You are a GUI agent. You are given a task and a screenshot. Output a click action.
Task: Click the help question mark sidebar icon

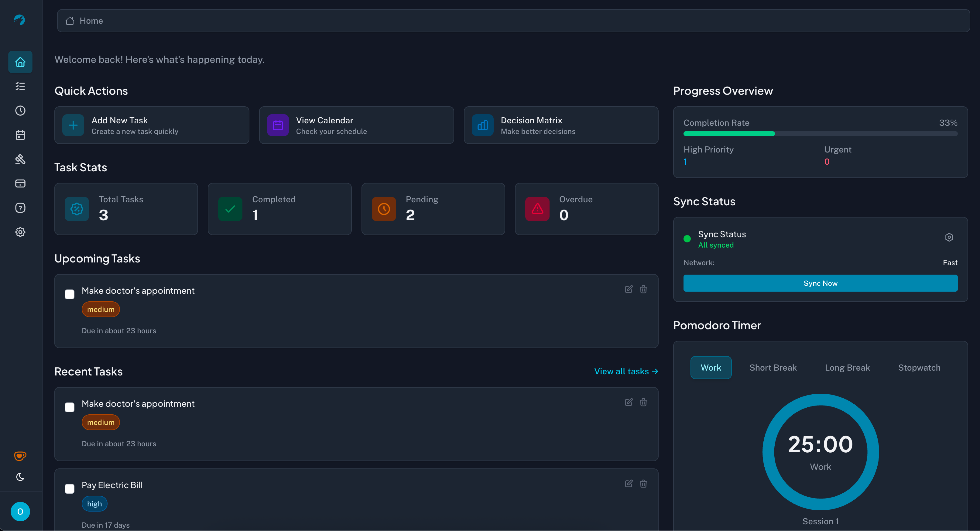(x=20, y=208)
